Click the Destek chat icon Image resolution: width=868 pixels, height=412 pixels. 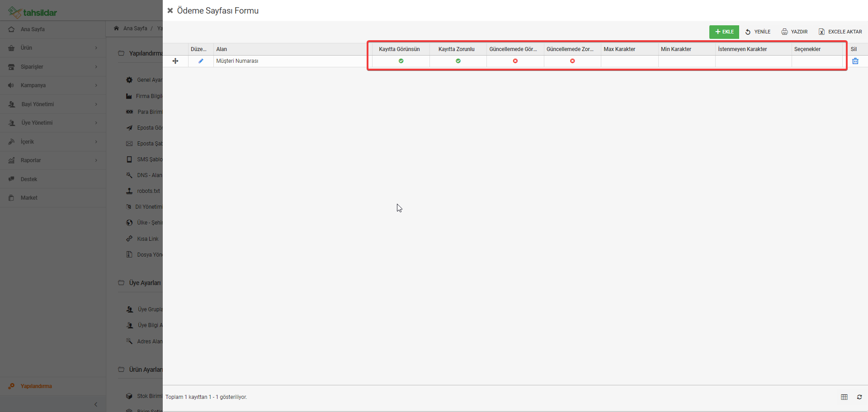click(11, 179)
